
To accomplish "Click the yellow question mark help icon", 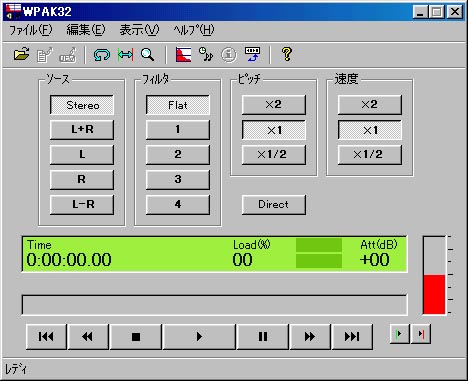I will pyautogui.click(x=287, y=54).
